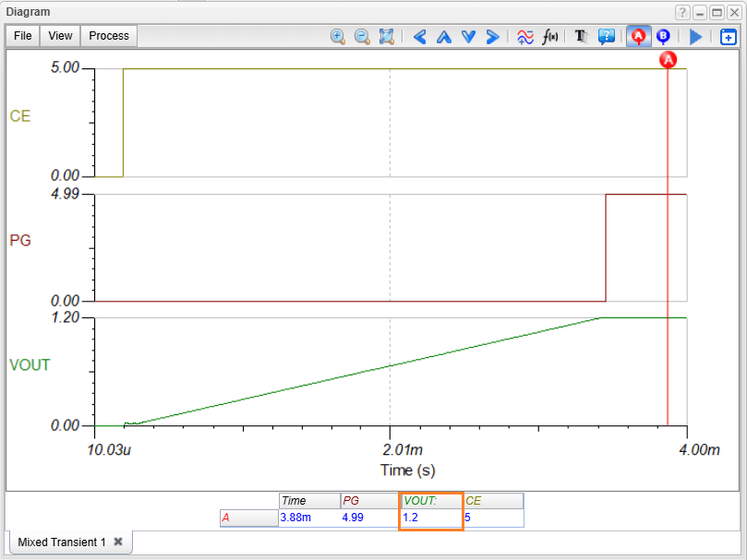This screenshot has height=560, width=747.
Task: Select the text annotation tool
Action: point(581,37)
